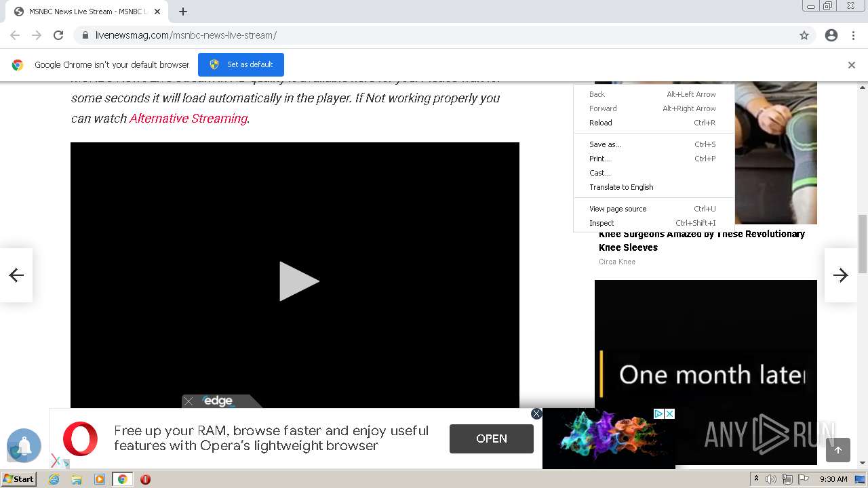868x488 pixels.
Task: Play the video with center play button
Action: coord(298,281)
